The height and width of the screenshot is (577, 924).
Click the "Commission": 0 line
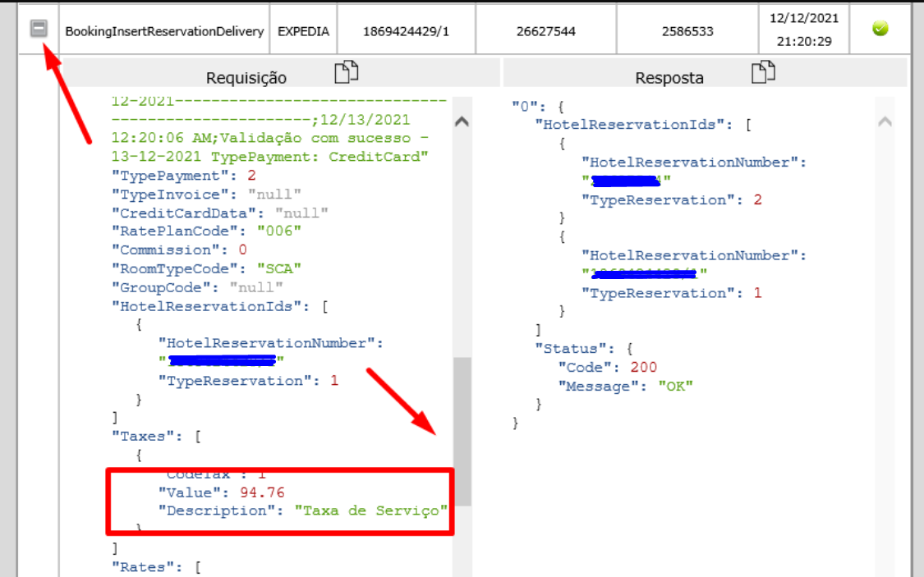pyautogui.click(x=179, y=250)
